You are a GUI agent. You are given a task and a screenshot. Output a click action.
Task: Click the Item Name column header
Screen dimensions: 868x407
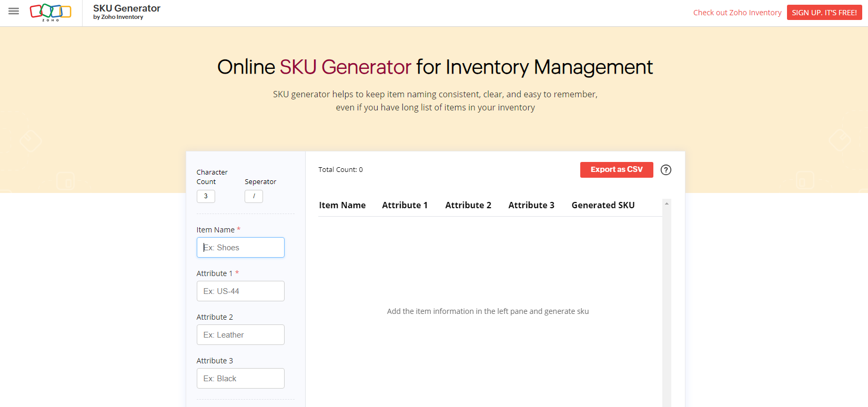(x=342, y=206)
